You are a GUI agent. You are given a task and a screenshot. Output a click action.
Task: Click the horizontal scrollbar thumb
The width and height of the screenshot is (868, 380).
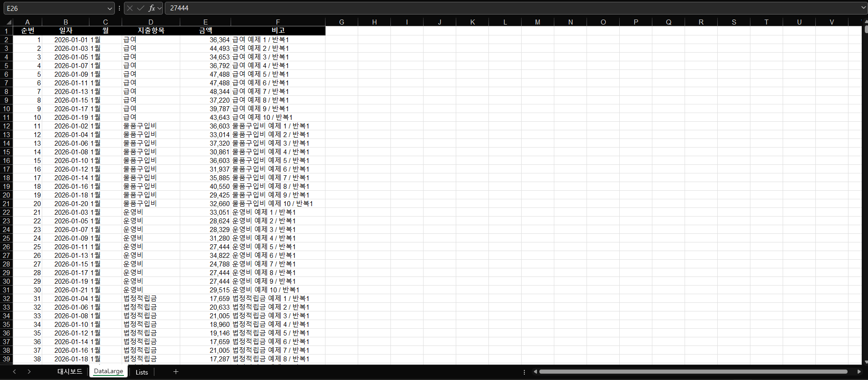[x=693, y=372]
